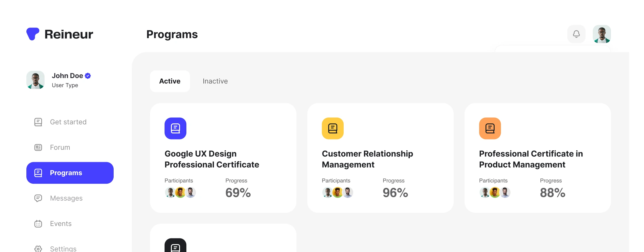644x252 pixels.
Task: Click the 88% progress value on Product Management
Action: (x=552, y=192)
